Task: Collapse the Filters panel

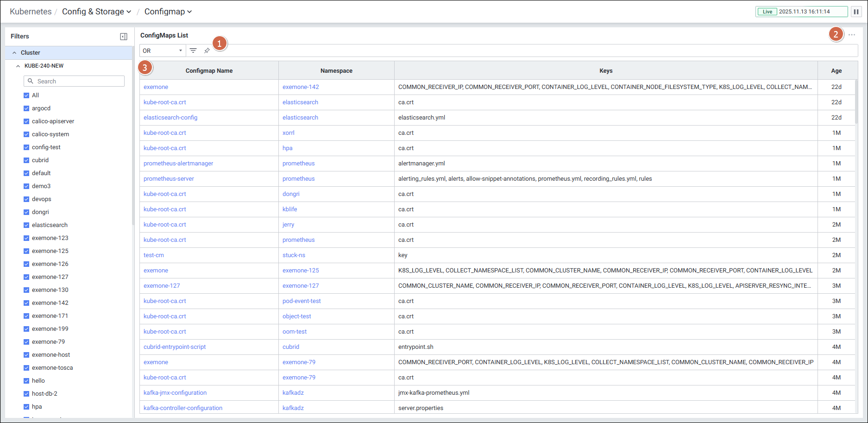Action: (124, 37)
